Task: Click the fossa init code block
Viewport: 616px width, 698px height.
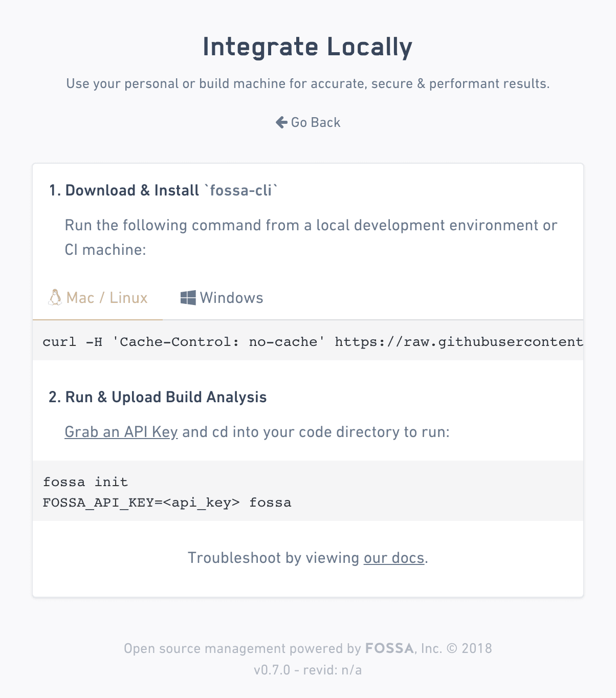Action: click(x=85, y=482)
